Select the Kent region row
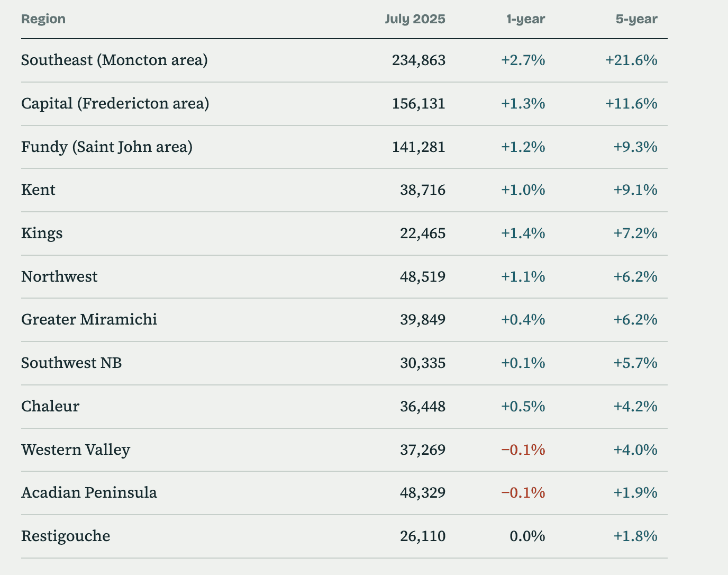This screenshot has width=728, height=575. coord(344,190)
